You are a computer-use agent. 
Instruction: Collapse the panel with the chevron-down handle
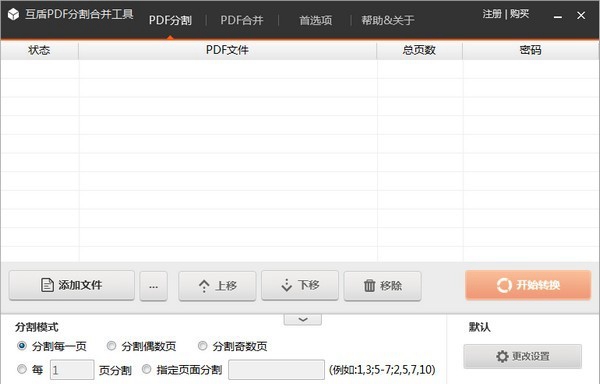coord(303,319)
